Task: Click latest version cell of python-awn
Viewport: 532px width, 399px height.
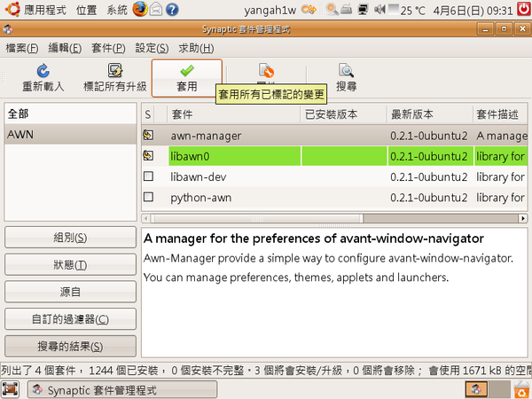Action: point(429,198)
